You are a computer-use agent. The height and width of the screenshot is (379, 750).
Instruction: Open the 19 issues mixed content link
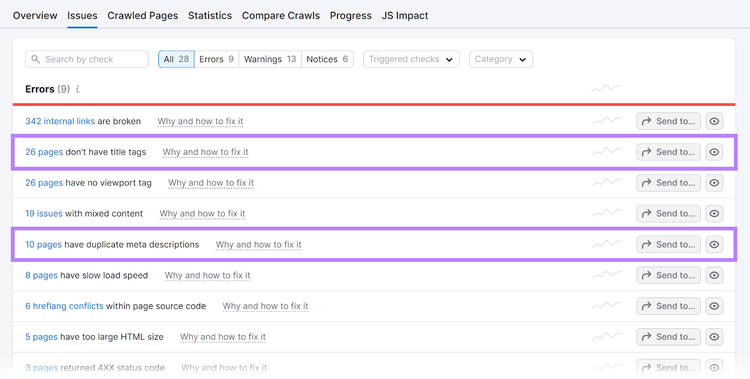(44, 213)
